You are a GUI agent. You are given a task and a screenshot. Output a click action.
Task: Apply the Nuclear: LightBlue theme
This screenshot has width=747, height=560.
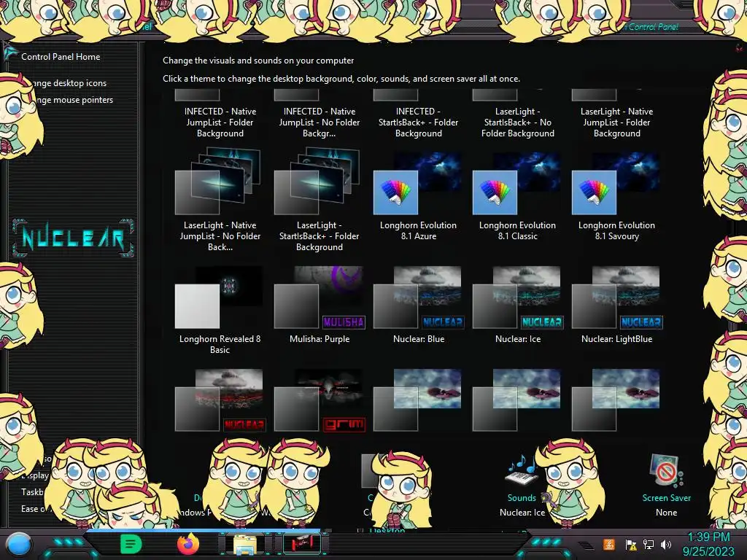click(x=616, y=305)
